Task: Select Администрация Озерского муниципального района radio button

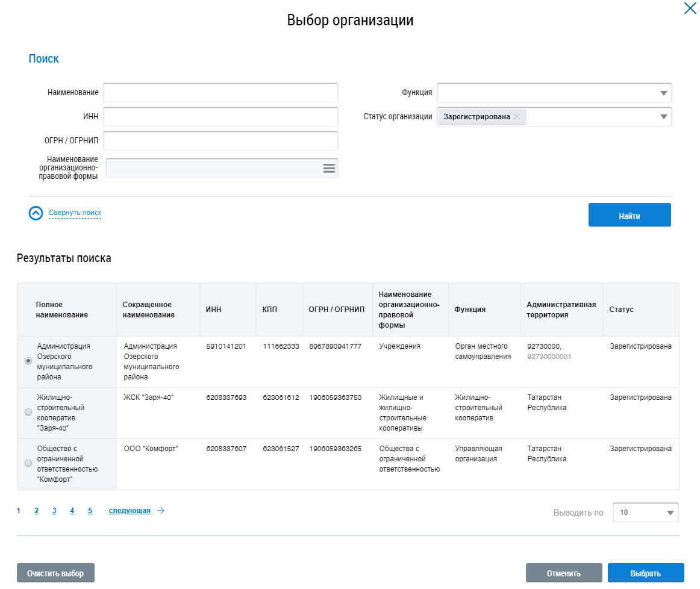Action: click(28, 361)
